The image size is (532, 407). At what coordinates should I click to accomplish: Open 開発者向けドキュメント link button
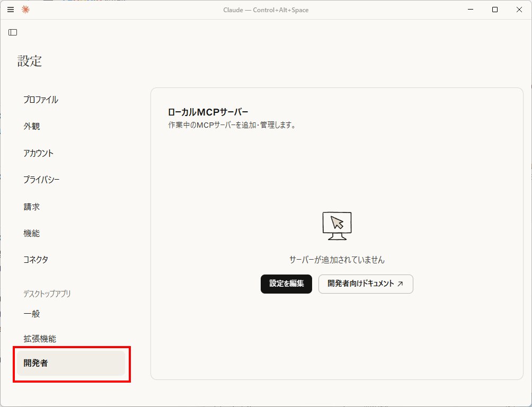tap(366, 284)
